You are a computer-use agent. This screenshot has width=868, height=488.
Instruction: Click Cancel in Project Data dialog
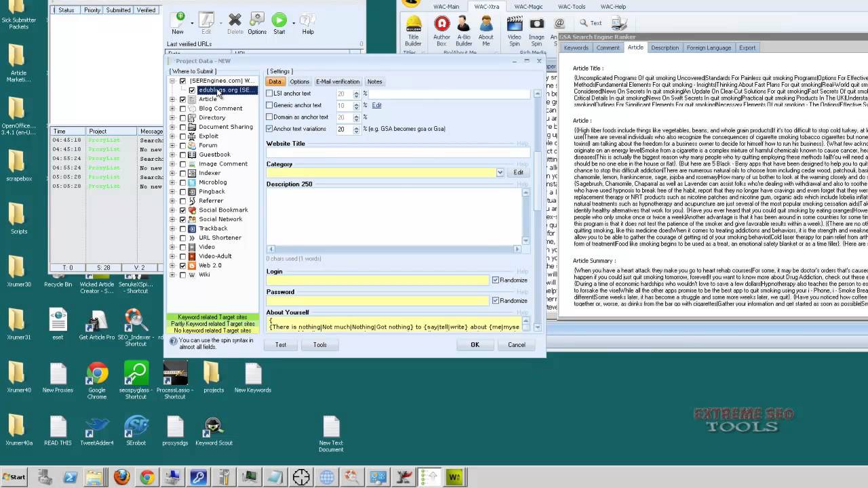(x=517, y=345)
